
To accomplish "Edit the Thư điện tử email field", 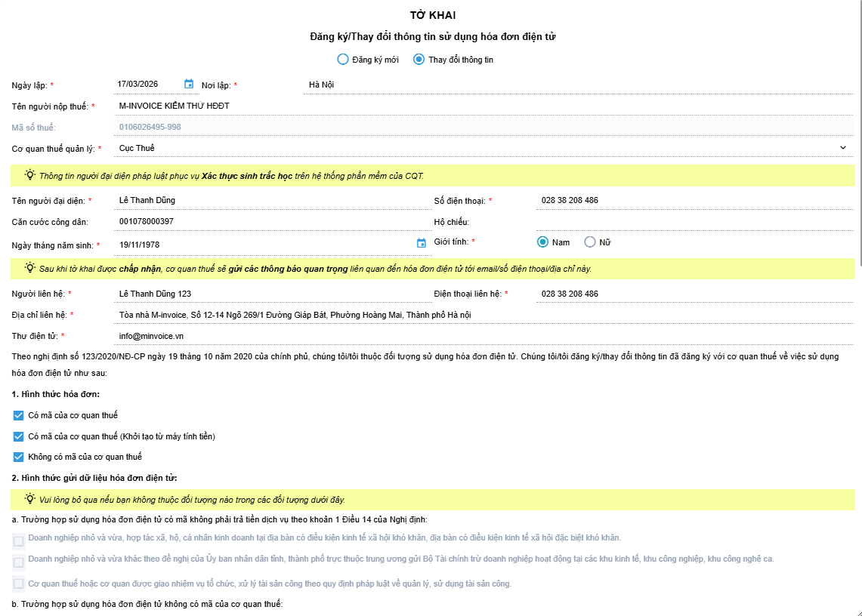I will pyautogui.click(x=484, y=336).
